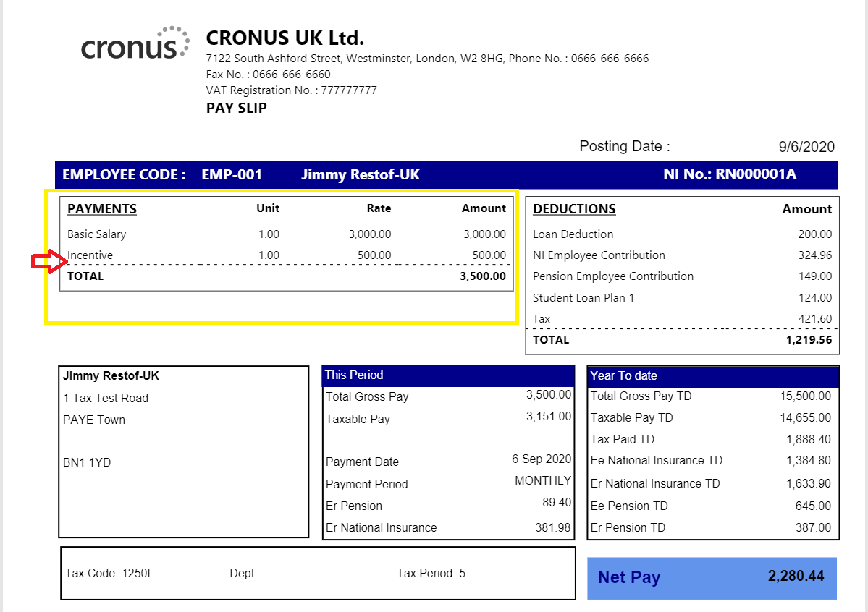Click the EMPLOYEE CODE label
This screenshot has width=868, height=612.
(124, 175)
